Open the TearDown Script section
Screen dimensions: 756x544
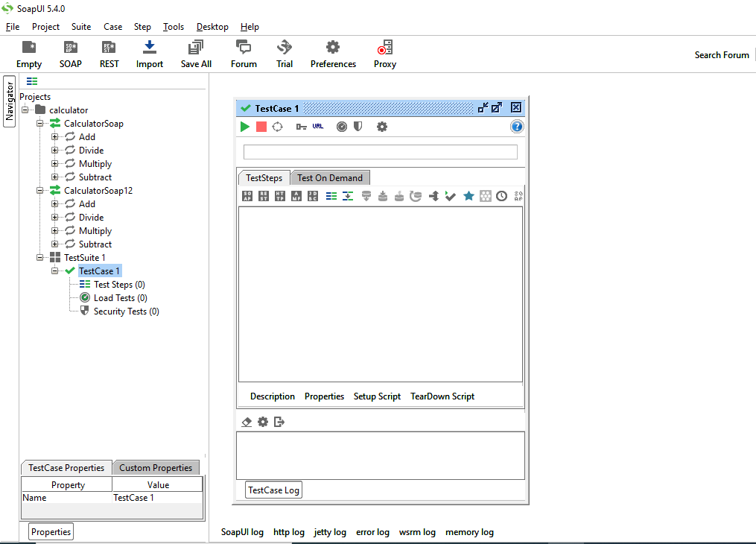point(442,396)
